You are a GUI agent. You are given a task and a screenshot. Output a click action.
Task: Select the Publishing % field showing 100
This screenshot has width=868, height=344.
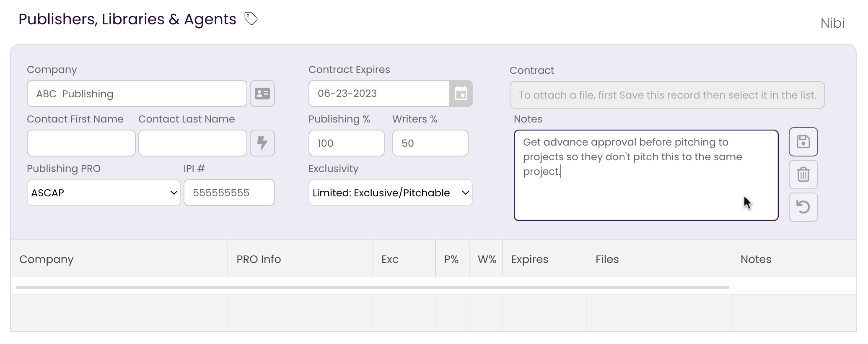point(347,143)
